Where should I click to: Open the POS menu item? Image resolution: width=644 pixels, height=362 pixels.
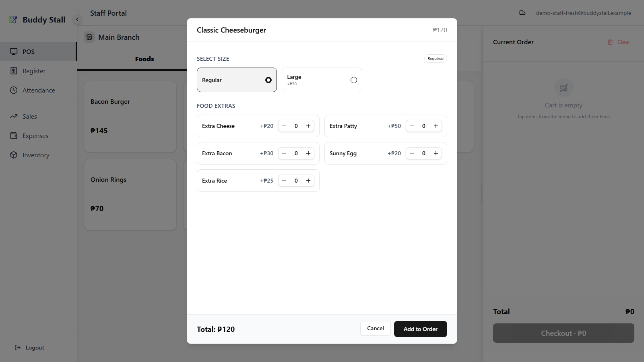tap(38, 51)
